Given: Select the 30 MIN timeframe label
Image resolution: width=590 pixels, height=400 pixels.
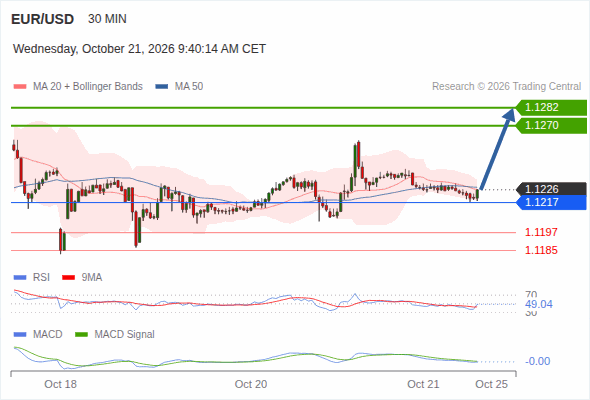Looking at the screenshot, I should tap(107, 19).
